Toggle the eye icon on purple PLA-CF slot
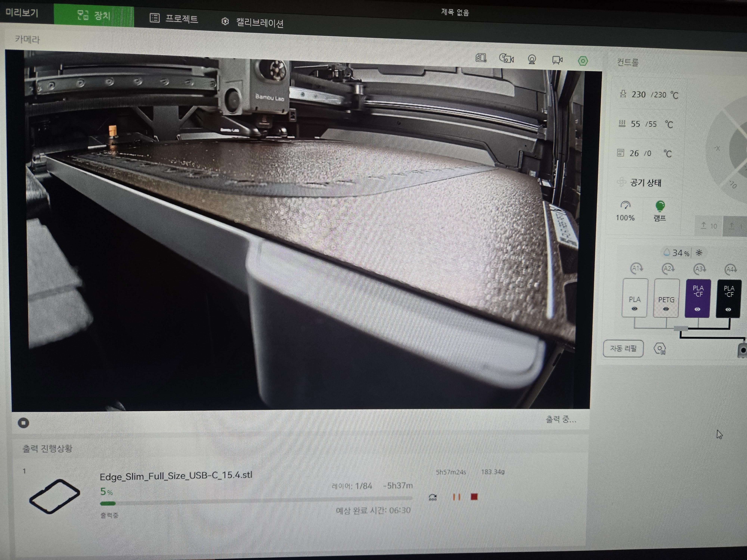 tap(697, 309)
